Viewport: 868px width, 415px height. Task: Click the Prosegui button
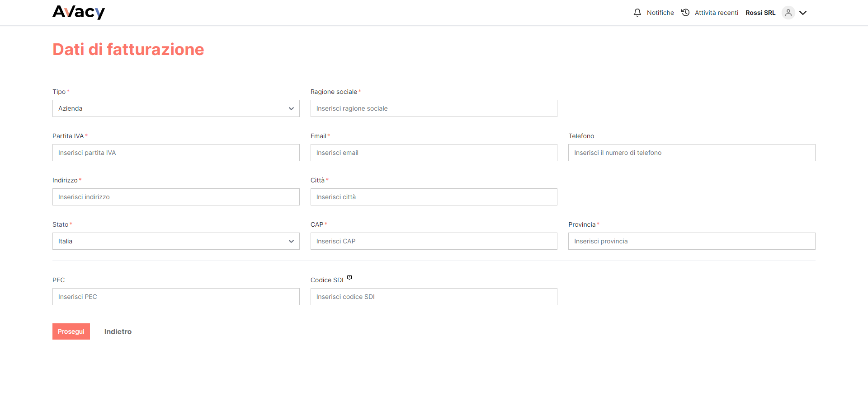click(71, 331)
